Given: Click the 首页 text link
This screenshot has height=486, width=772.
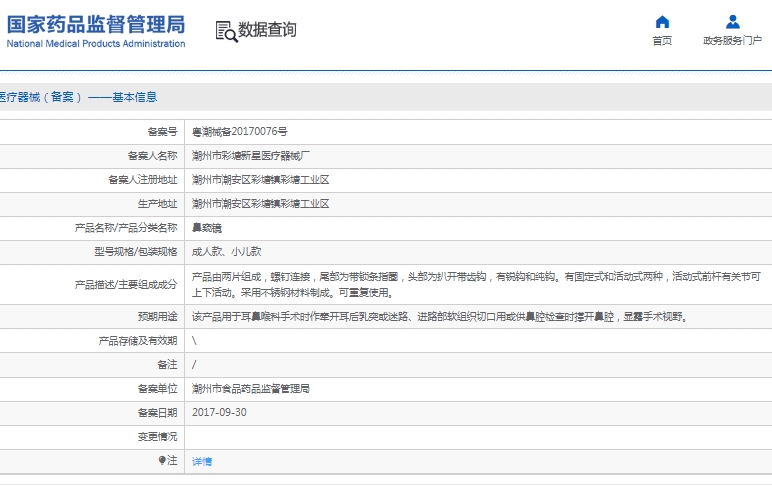Looking at the screenshot, I should click(662, 41).
